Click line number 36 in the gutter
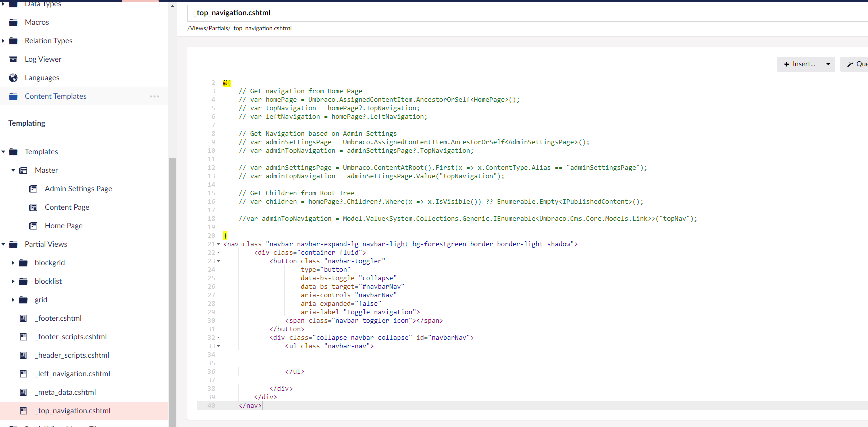Screen dimensions: 868x427 click(211, 372)
